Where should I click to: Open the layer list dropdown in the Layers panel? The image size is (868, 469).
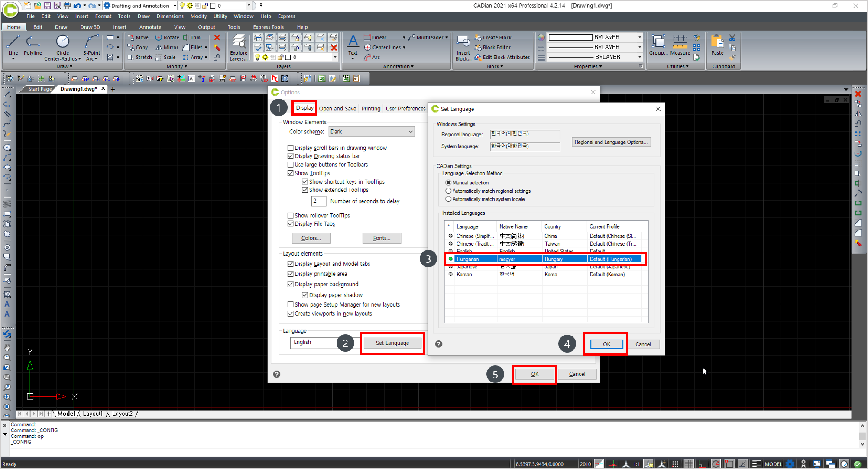pyautogui.click(x=335, y=57)
